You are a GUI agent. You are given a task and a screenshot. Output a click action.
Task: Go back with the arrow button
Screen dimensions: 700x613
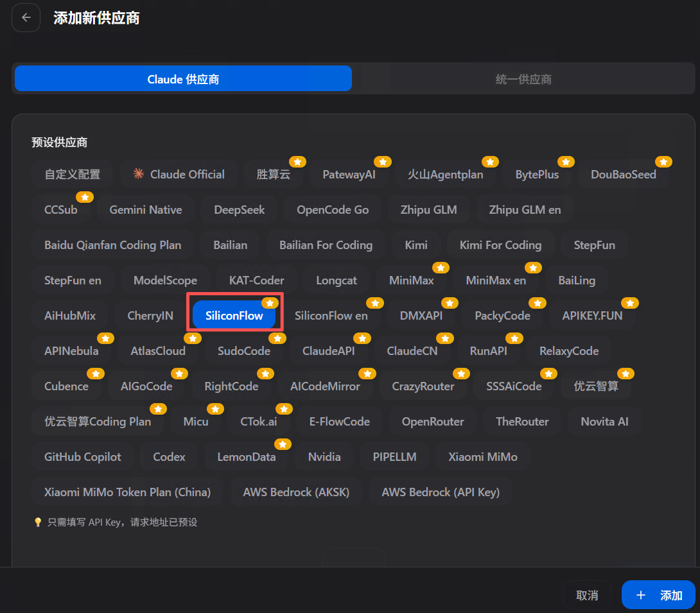pyautogui.click(x=26, y=17)
